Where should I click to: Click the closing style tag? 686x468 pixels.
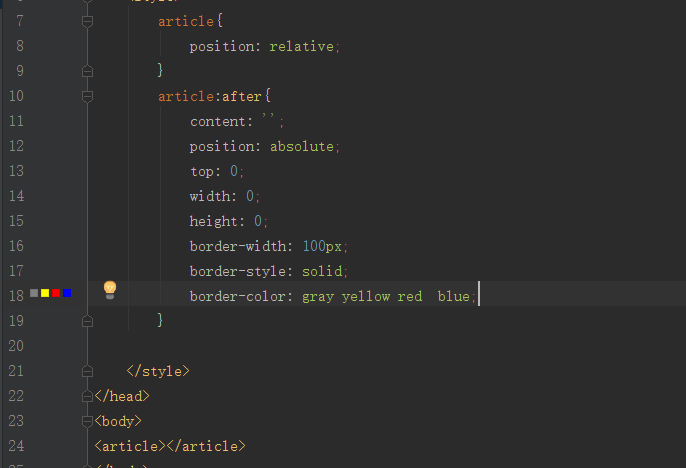[x=157, y=371]
